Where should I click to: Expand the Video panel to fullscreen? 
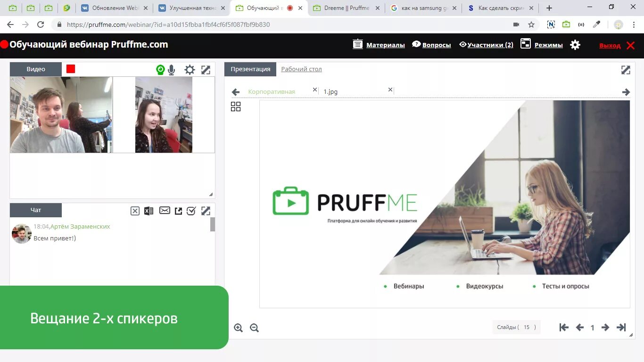click(x=206, y=70)
